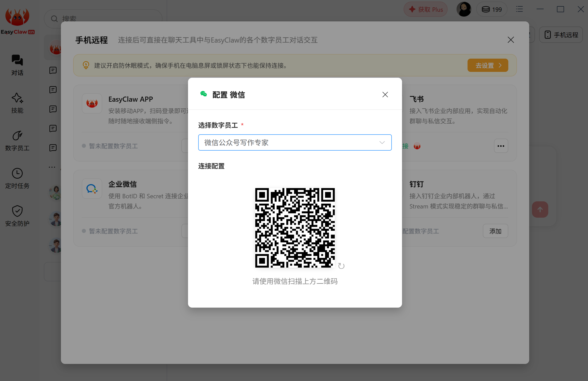Click the 添加 button on 钉钉 card
The height and width of the screenshot is (381, 588).
point(495,231)
